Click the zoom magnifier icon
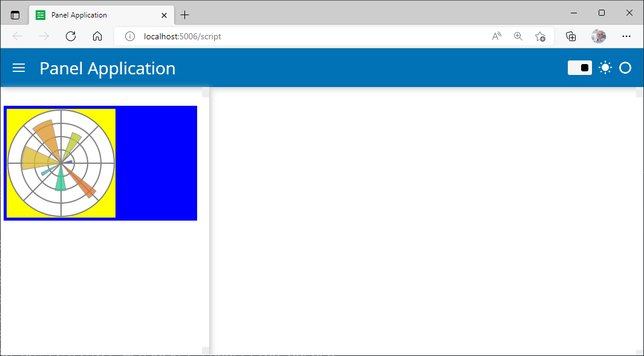Image resolution: width=644 pixels, height=356 pixels. tap(518, 36)
